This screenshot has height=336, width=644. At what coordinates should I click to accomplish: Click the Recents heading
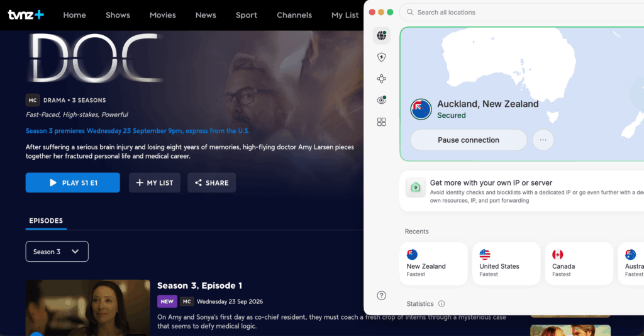416,232
